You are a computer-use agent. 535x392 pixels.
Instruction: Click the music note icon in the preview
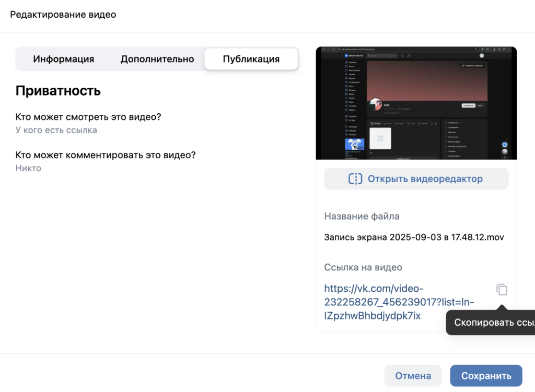[x=409, y=55]
